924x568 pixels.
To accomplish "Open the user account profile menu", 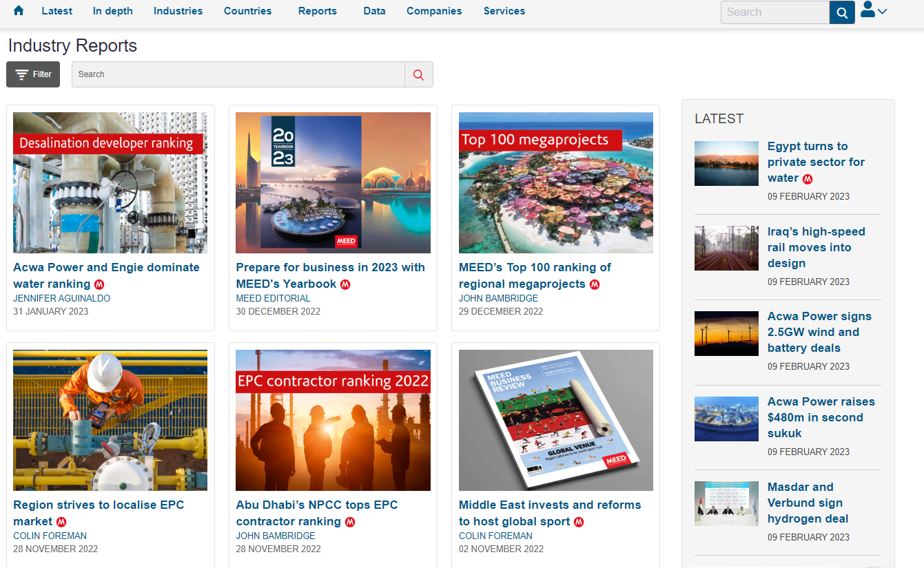I will point(873,11).
